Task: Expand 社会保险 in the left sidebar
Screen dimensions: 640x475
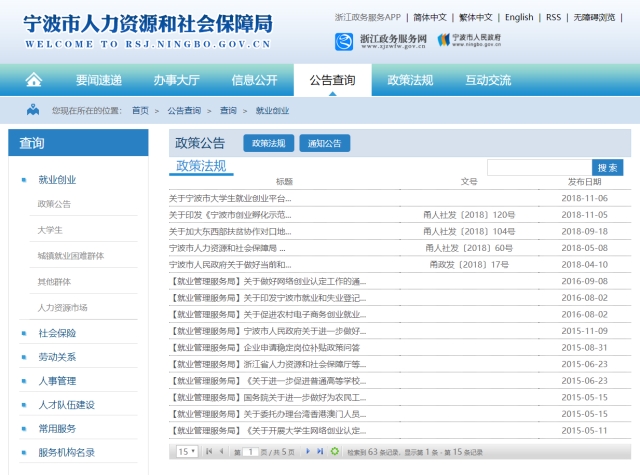Action: click(x=57, y=333)
